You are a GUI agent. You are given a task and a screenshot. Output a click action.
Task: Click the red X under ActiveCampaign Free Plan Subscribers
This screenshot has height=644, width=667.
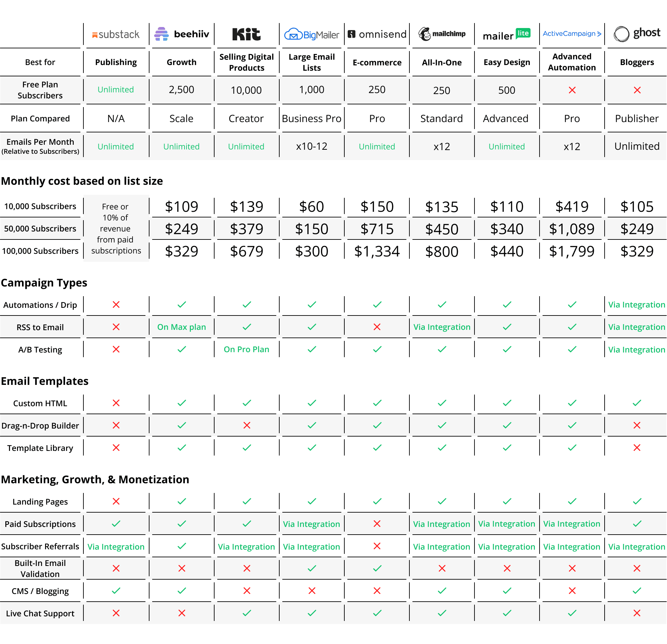(572, 90)
